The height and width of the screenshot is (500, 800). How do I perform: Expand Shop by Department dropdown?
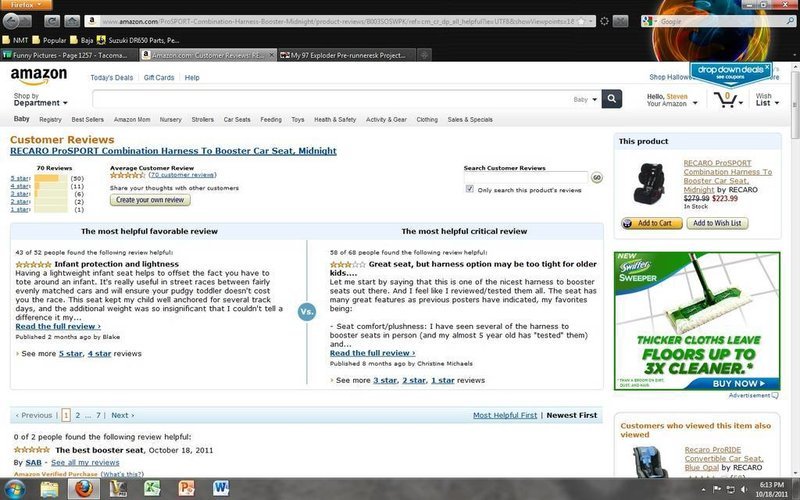point(40,99)
